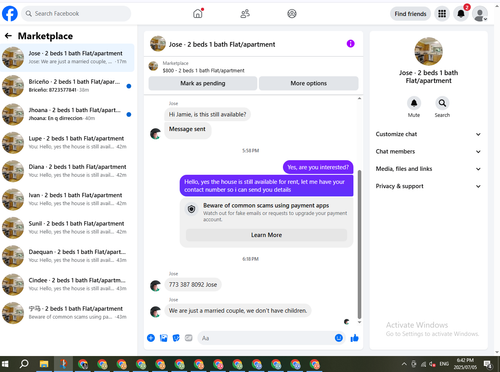
Task: Click Learn More in scam warning
Action: tap(266, 235)
